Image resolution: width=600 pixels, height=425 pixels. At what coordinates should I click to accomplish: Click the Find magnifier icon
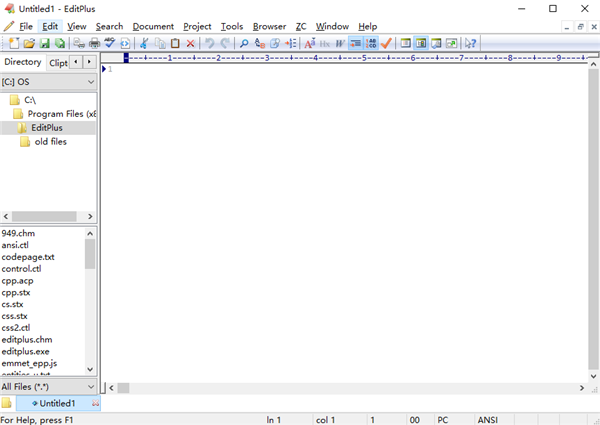tap(244, 43)
